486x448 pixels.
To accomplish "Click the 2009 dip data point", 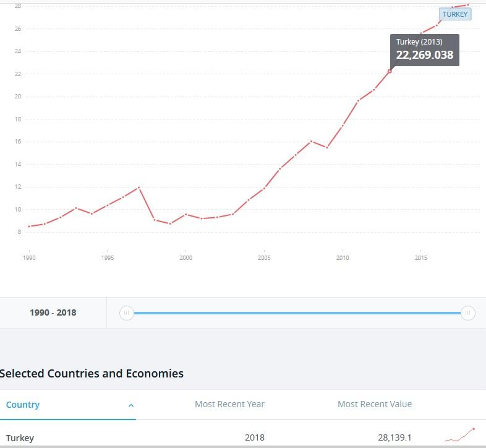I will coord(326,147).
